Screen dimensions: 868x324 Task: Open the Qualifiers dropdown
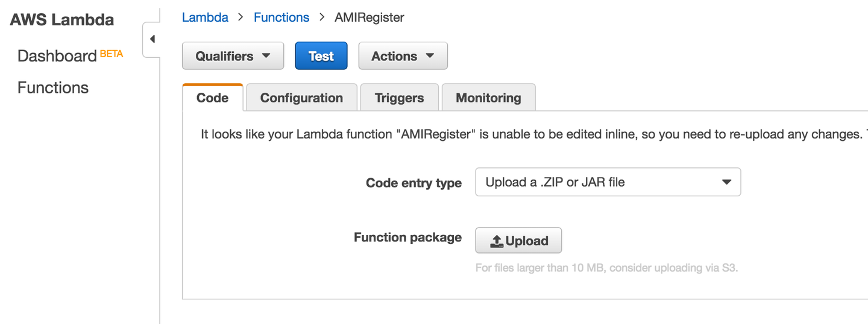(233, 56)
